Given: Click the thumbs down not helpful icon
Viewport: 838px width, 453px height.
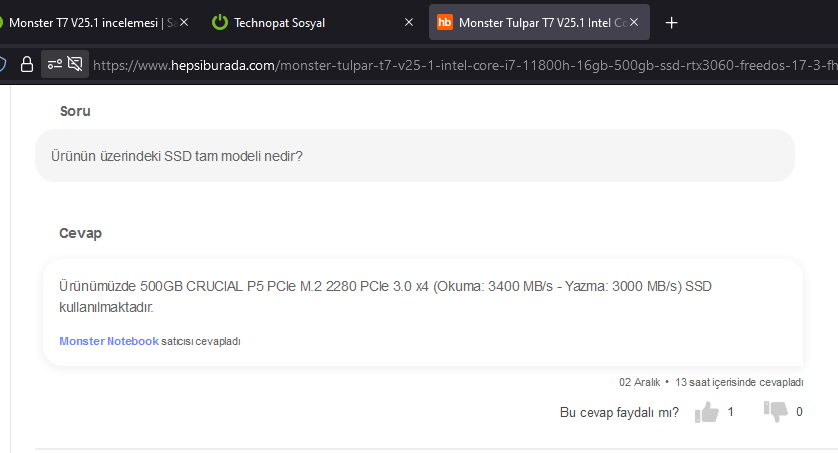Looking at the screenshot, I should 775,412.
